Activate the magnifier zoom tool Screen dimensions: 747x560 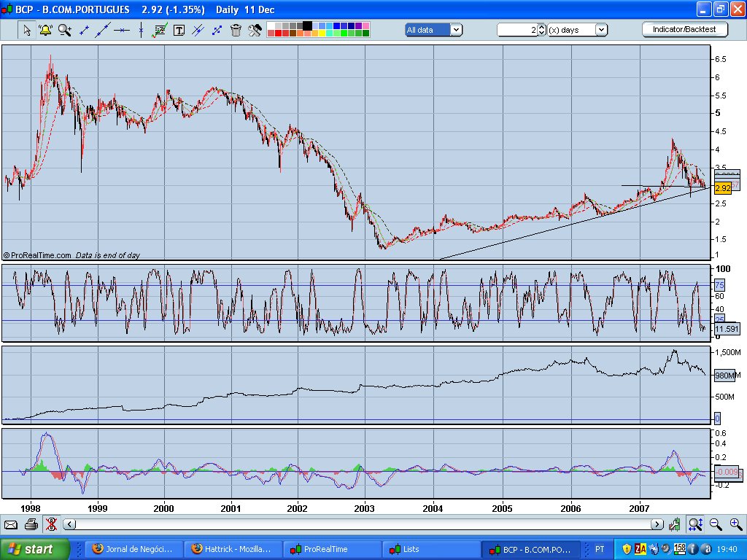(65, 30)
